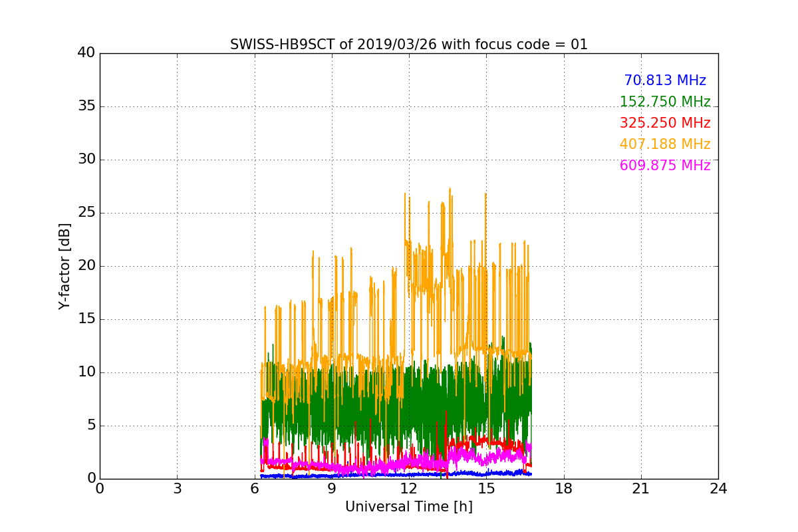Click the chart title SWISS-HB9SCT of 2019/03/26
798x532 pixels.
pyautogui.click(x=409, y=45)
